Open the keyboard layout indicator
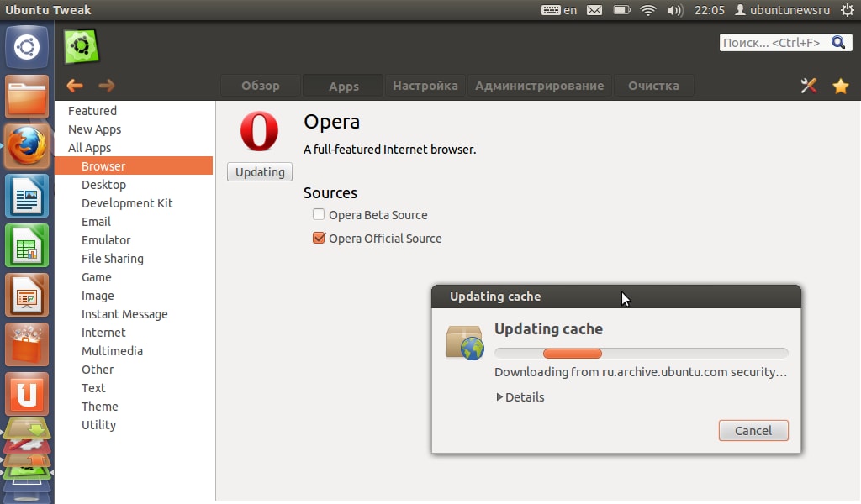Image resolution: width=861 pixels, height=504 pixels. pos(559,10)
